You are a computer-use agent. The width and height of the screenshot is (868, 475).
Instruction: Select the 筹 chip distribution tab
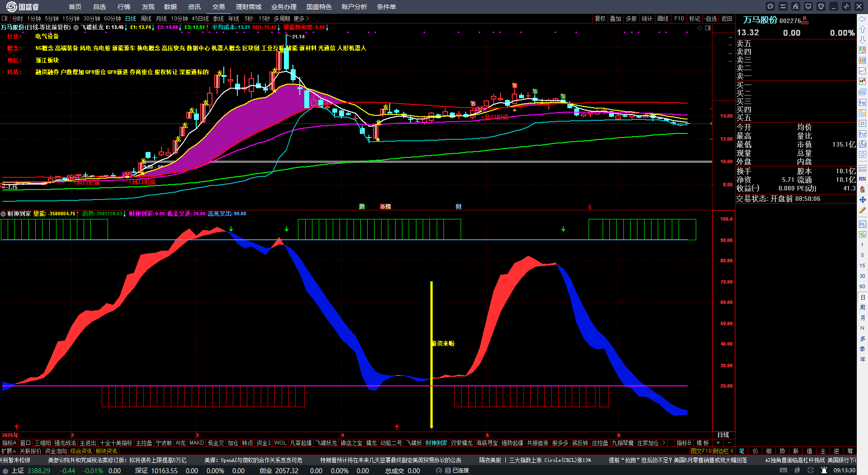[850, 451]
